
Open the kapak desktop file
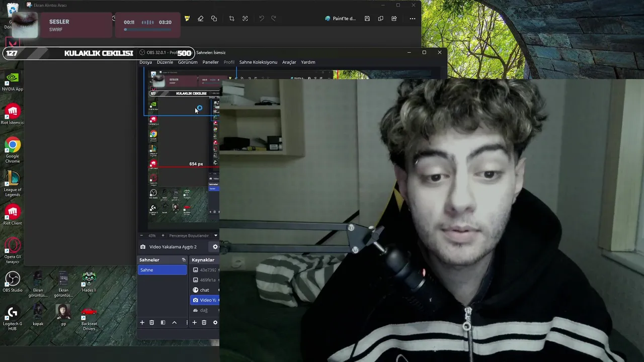38,316
